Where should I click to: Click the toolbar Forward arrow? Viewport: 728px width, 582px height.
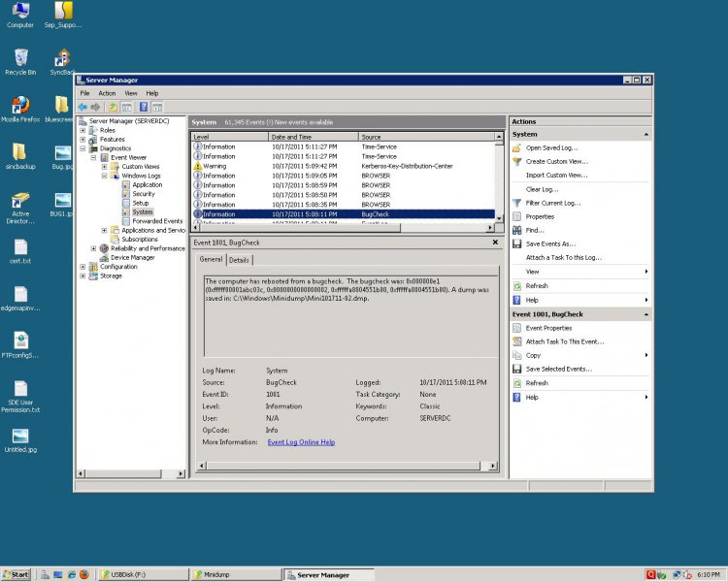click(x=95, y=108)
